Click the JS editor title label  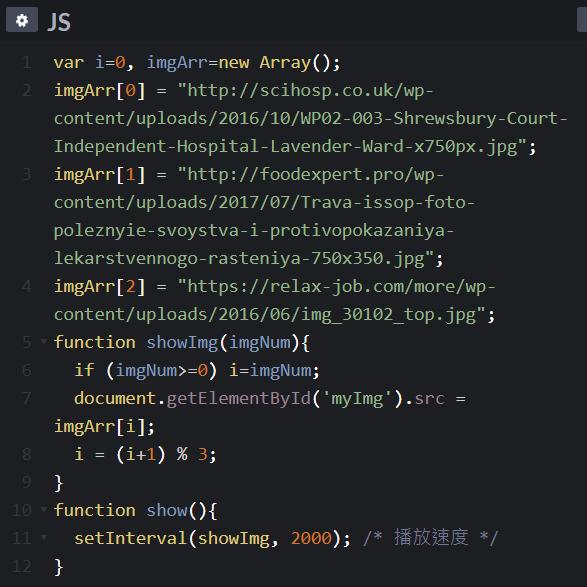(x=59, y=22)
